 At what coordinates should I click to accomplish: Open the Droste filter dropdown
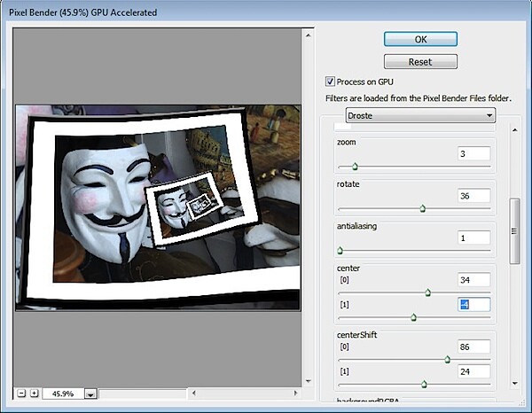pyautogui.click(x=420, y=115)
